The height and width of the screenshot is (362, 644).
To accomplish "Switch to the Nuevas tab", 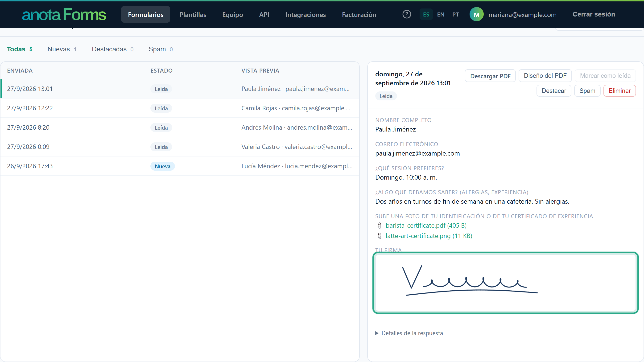I will [62, 49].
